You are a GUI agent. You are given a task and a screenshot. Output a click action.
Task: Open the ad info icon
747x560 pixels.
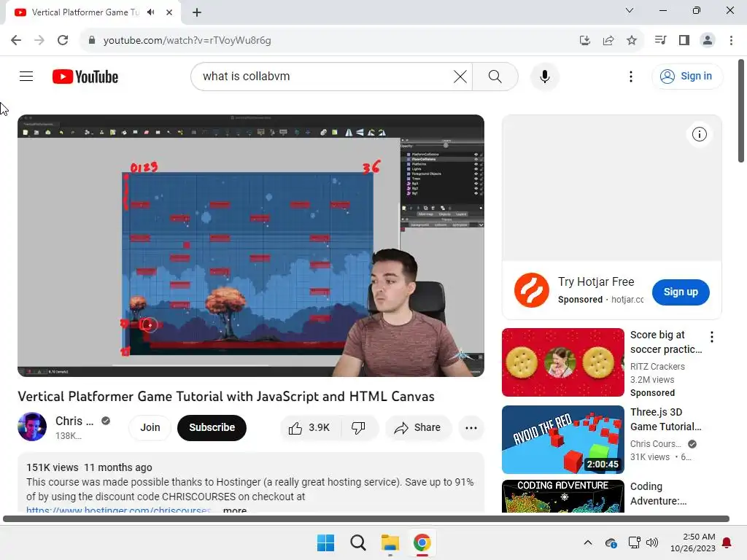699,134
